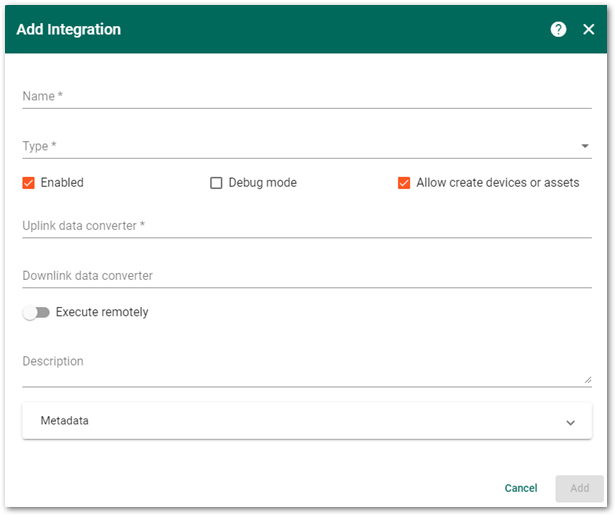The width and height of the screenshot is (616, 516).
Task: Open the Type dropdown arrow
Action: click(x=585, y=146)
